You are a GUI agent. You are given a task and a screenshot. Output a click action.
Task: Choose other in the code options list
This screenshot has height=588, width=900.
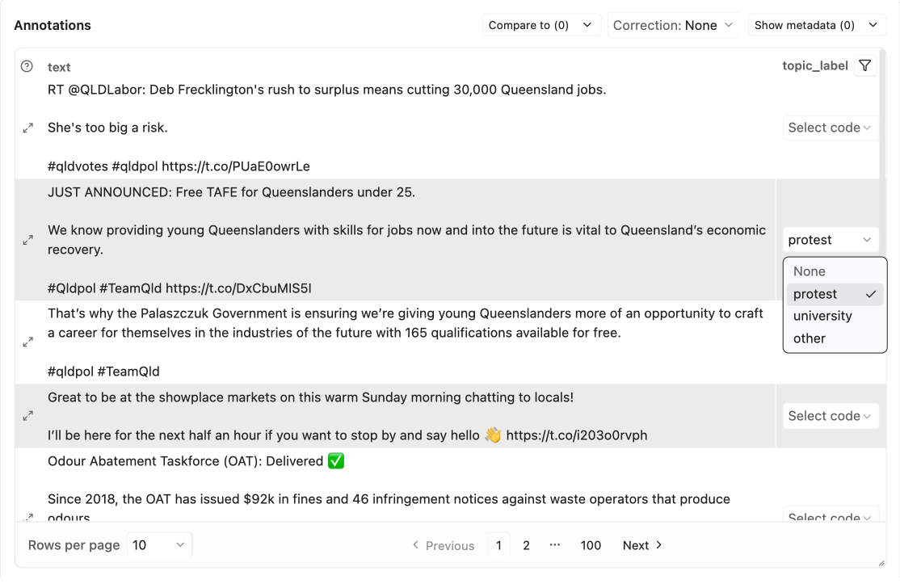pyautogui.click(x=835, y=338)
